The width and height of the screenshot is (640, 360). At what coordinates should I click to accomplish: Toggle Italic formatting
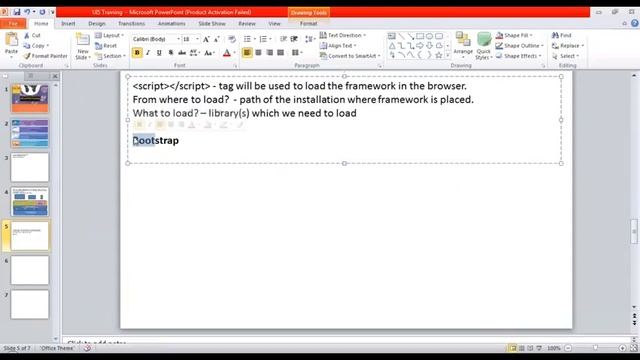148,53
